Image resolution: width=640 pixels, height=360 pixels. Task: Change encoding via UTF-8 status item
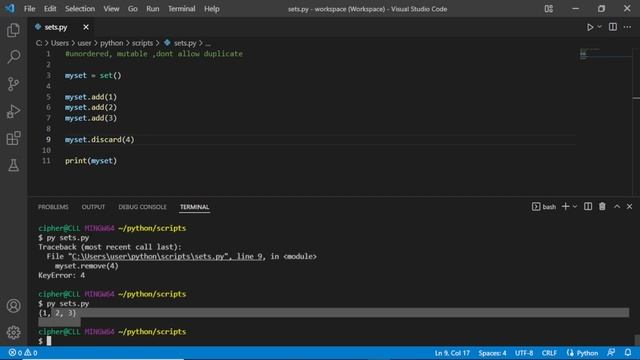[x=524, y=353]
